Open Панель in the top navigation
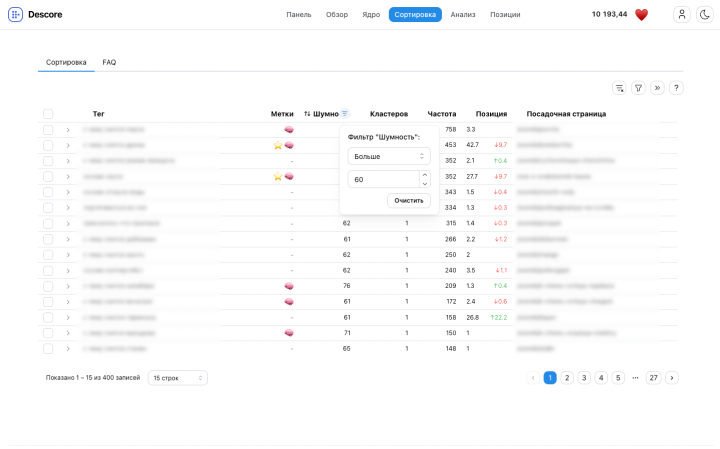720x449 pixels. click(298, 15)
